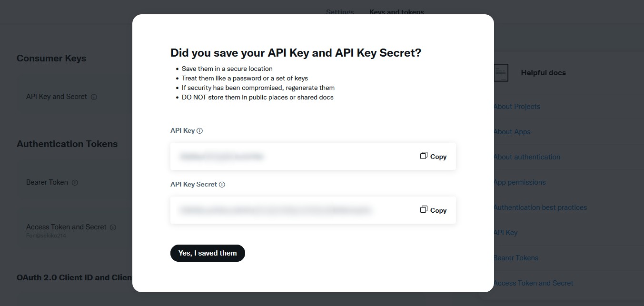644x306 pixels.
Task: Click the info icon beside API Key label
Action: click(200, 131)
